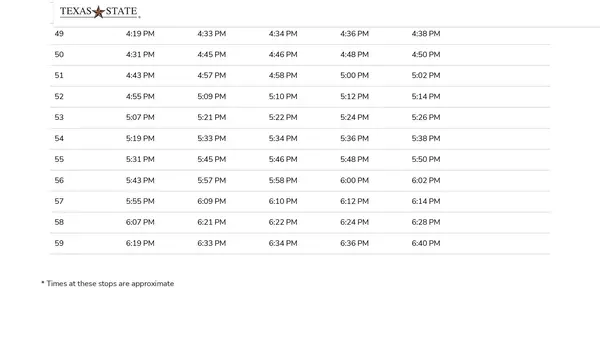The width and height of the screenshot is (600, 364).
Task: Select trip number 49 cell
Action: coord(59,34)
